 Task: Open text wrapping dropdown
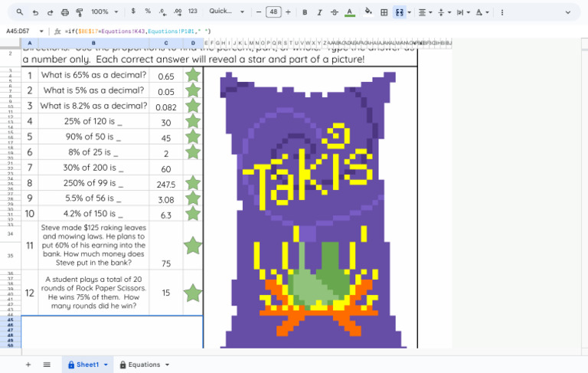tap(463, 12)
